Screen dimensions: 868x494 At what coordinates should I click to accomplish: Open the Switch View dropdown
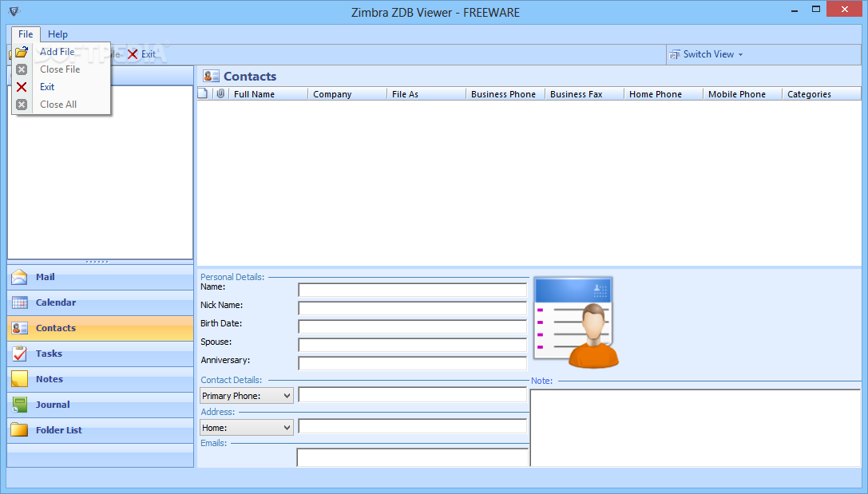707,54
